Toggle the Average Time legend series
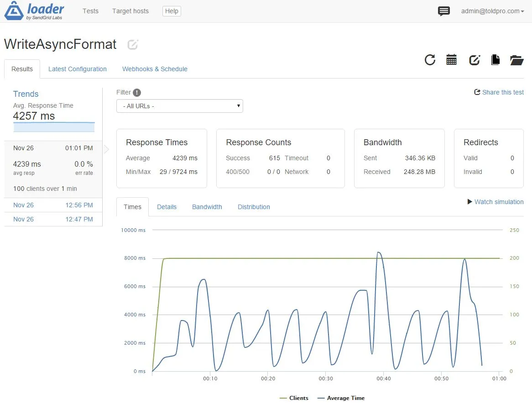Image resolution: width=532 pixels, height=410 pixels. tap(341, 398)
